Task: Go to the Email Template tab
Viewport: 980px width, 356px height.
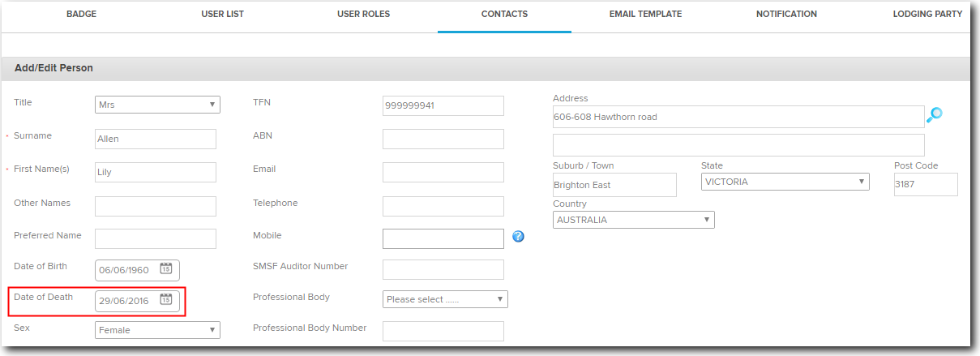Action: tap(645, 14)
